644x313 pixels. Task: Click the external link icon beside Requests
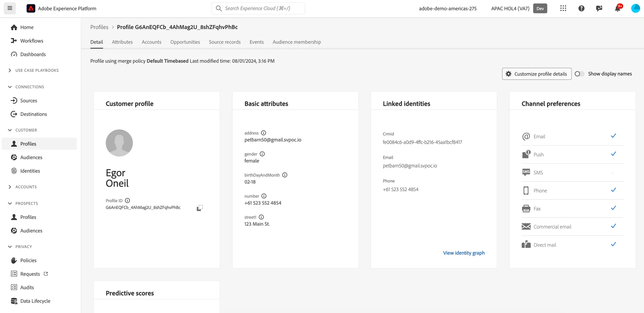click(x=46, y=273)
